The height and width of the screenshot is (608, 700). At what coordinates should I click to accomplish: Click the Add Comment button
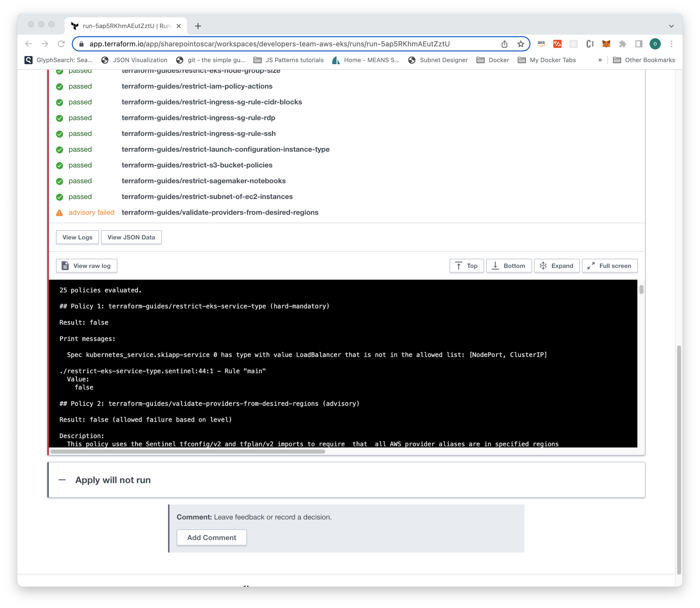(211, 537)
